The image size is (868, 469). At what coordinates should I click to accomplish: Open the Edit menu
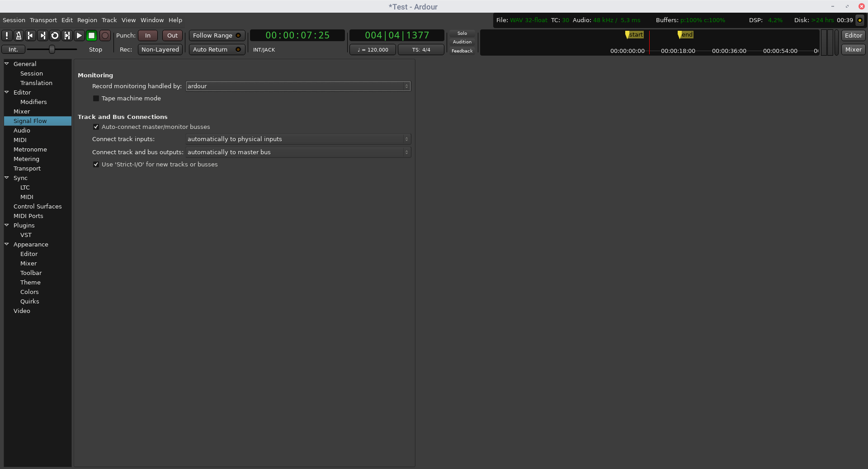(x=67, y=20)
